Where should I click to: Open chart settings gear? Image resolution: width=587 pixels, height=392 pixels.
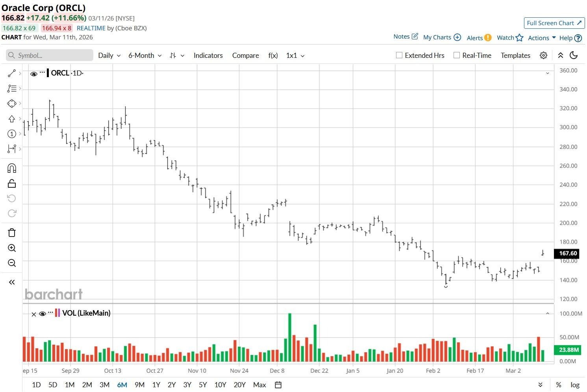point(543,55)
